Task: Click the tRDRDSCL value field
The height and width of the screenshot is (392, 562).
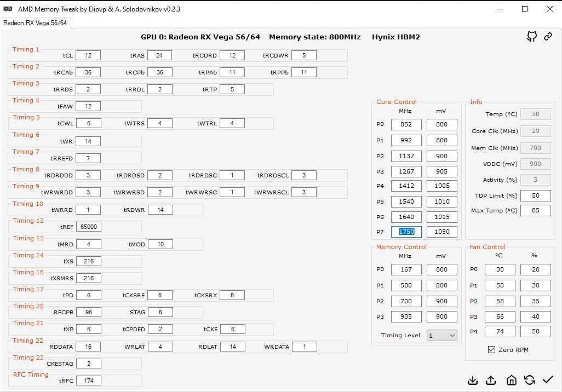Action: tap(304, 175)
